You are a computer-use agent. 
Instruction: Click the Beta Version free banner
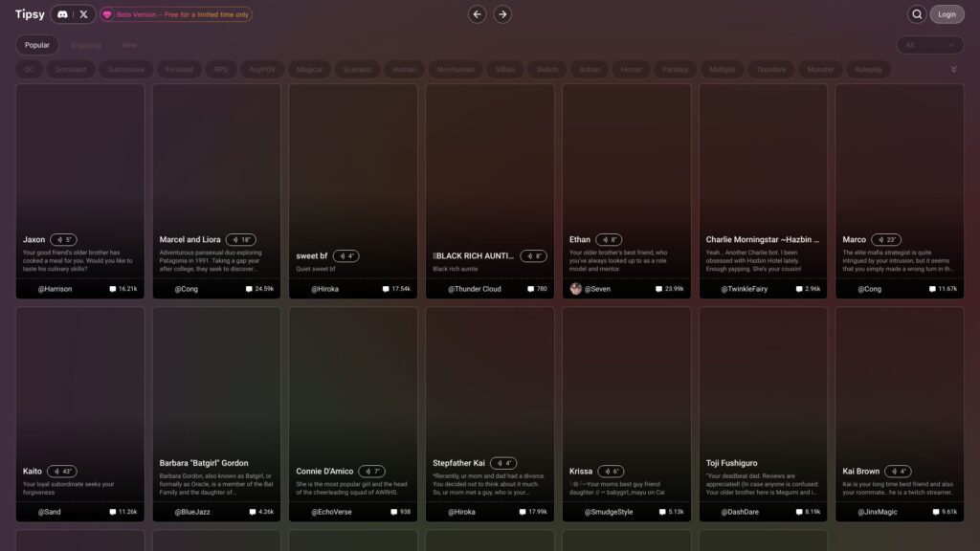point(176,14)
